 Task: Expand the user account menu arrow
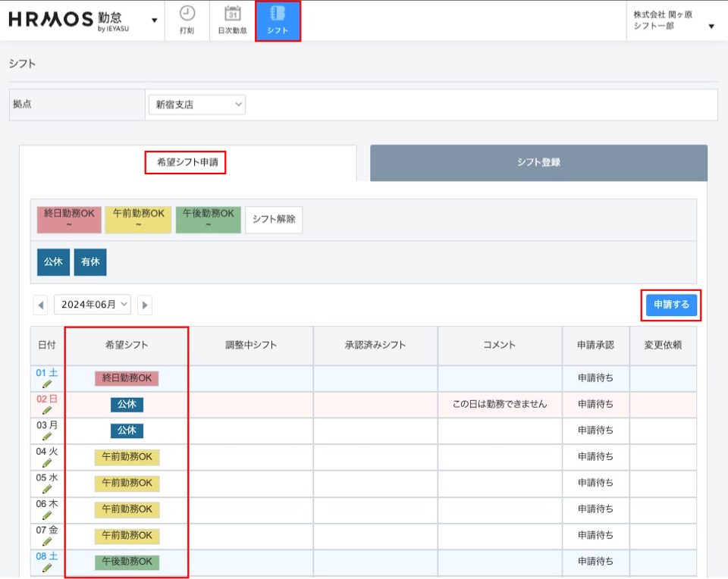pos(711,27)
